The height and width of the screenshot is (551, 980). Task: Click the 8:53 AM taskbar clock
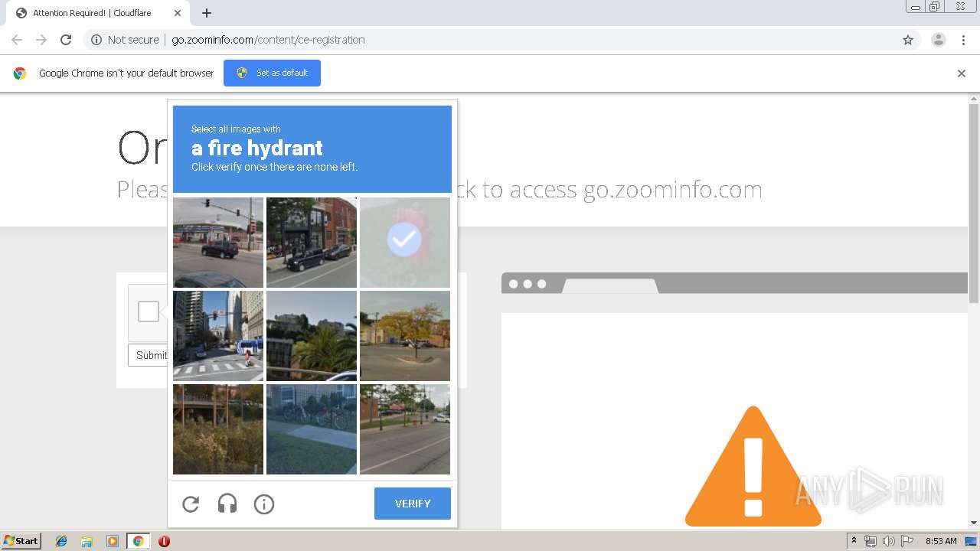(x=941, y=541)
